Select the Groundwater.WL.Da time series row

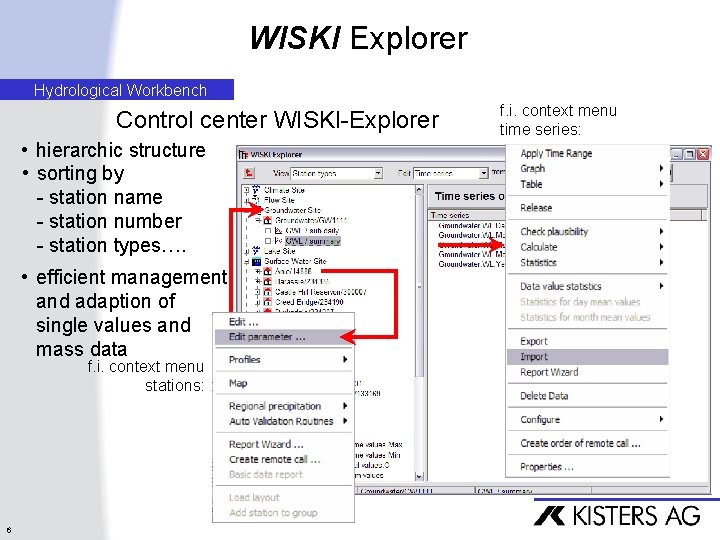tap(471, 225)
